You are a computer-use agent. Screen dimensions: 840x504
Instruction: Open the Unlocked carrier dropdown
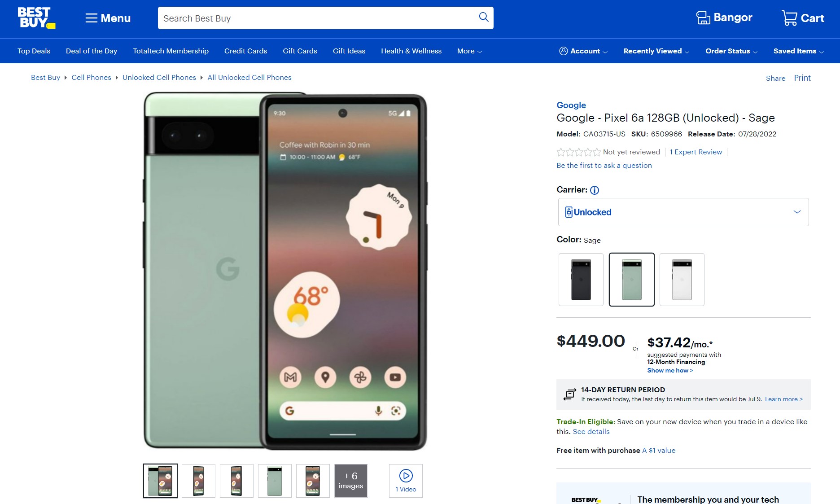(x=683, y=212)
